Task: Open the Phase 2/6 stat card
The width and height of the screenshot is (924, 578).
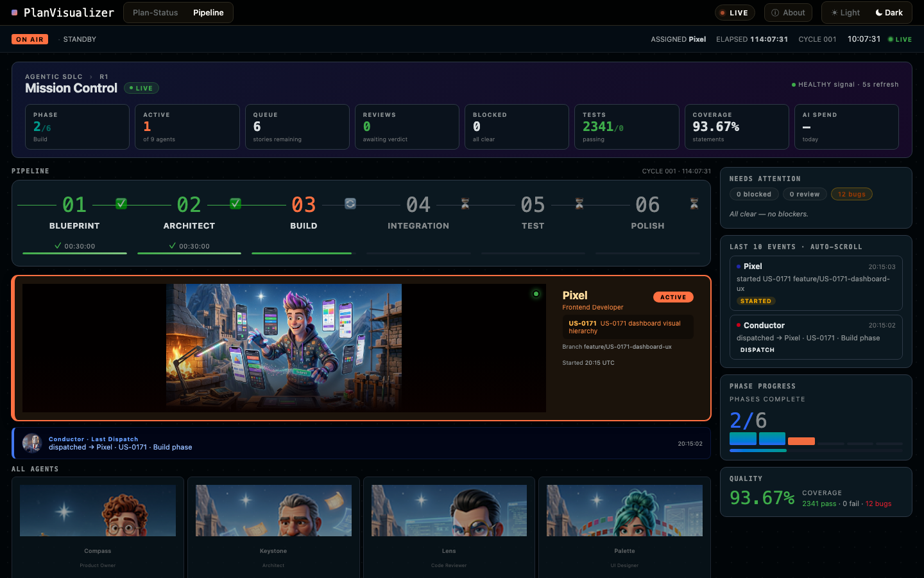Action: click(x=77, y=127)
